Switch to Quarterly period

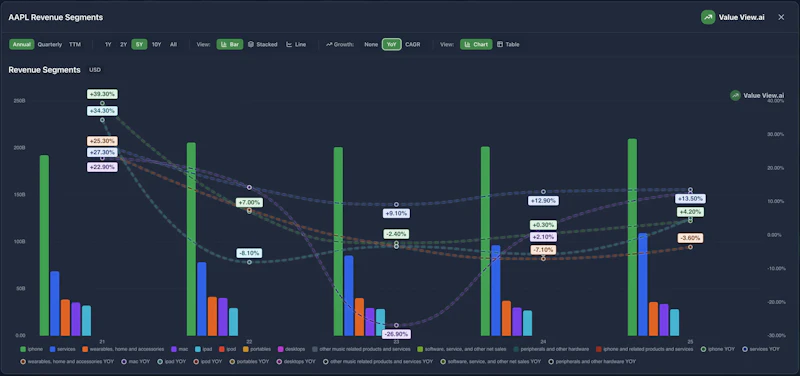pos(49,44)
